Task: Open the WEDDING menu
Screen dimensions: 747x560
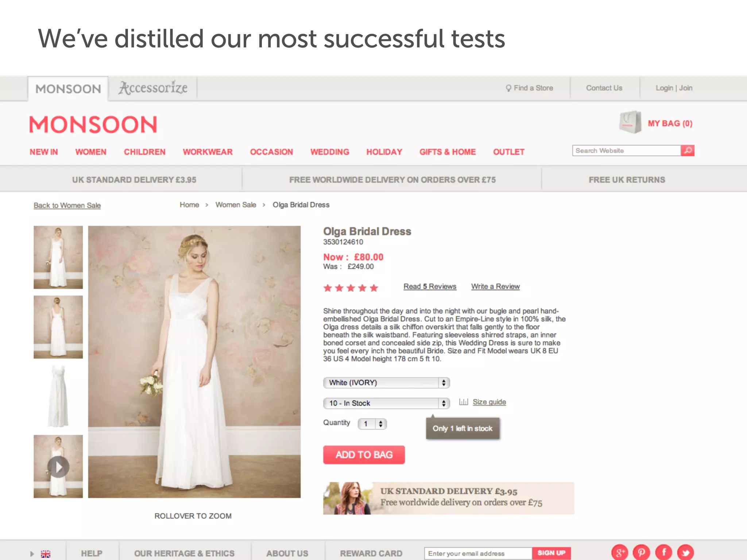Action: click(x=330, y=152)
